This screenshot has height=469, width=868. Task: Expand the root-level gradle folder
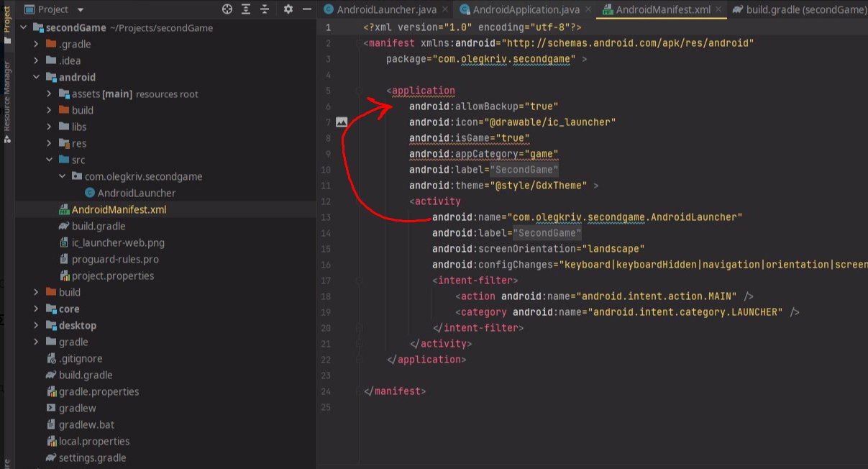[37, 342]
